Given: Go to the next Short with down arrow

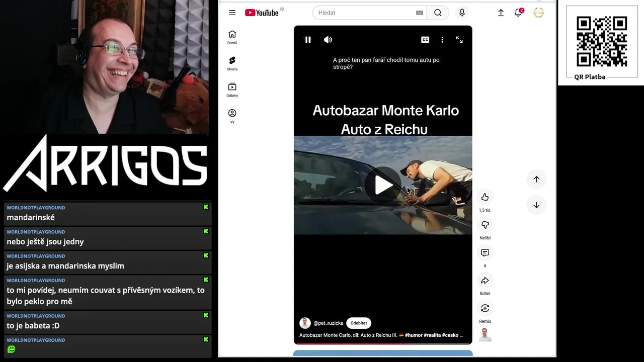Looking at the screenshot, I should (x=536, y=205).
